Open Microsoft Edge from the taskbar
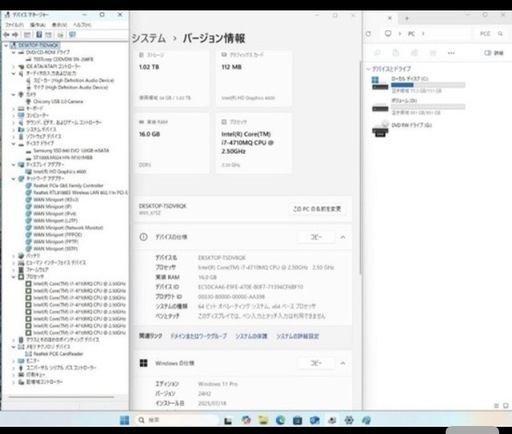This screenshot has height=434, width=512. 280,420
